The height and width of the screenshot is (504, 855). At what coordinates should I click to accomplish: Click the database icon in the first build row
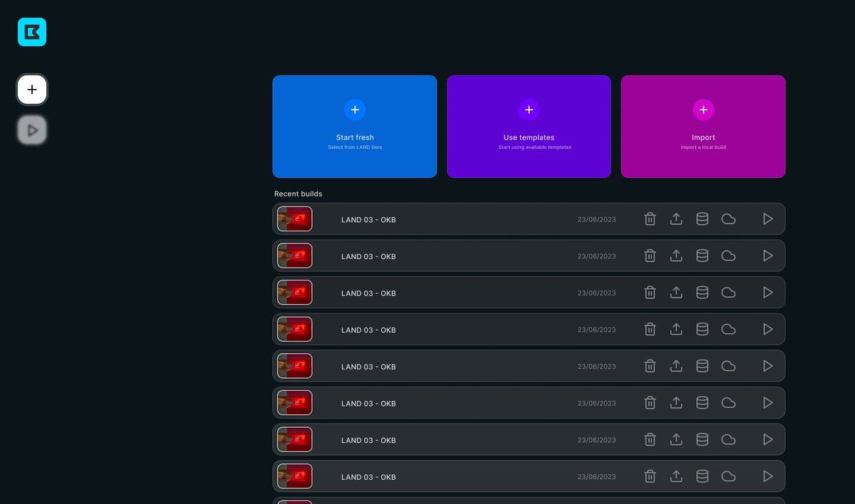point(702,219)
